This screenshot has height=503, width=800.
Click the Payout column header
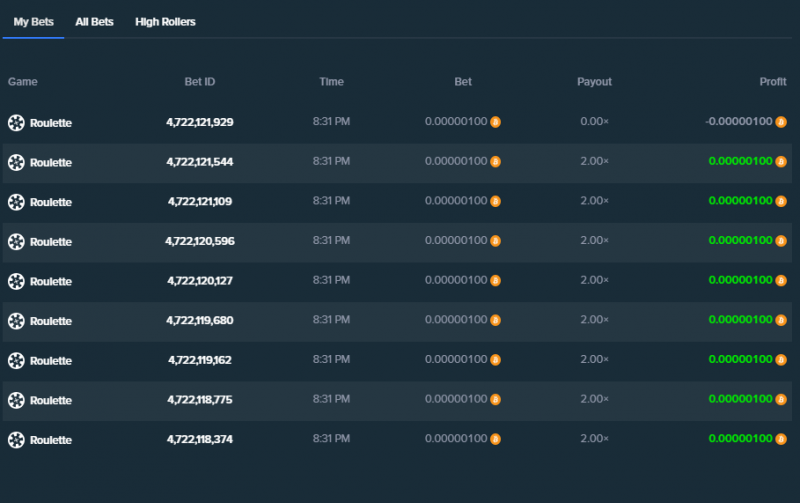tap(594, 82)
